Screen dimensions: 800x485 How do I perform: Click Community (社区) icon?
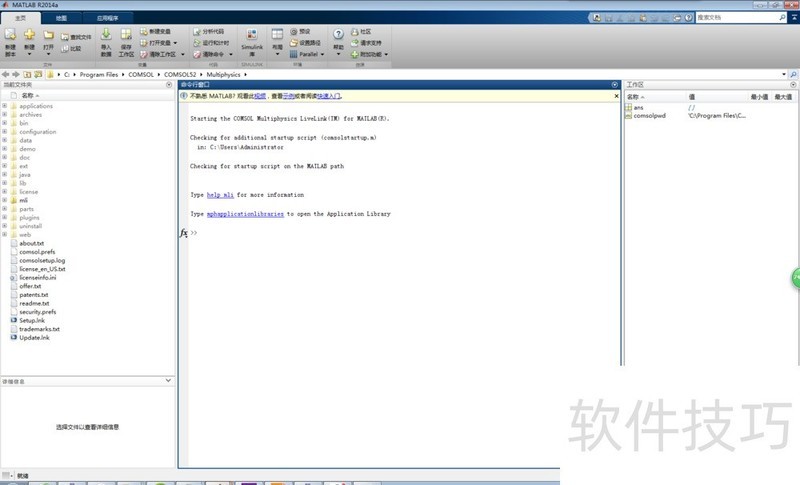pyautogui.click(x=355, y=31)
